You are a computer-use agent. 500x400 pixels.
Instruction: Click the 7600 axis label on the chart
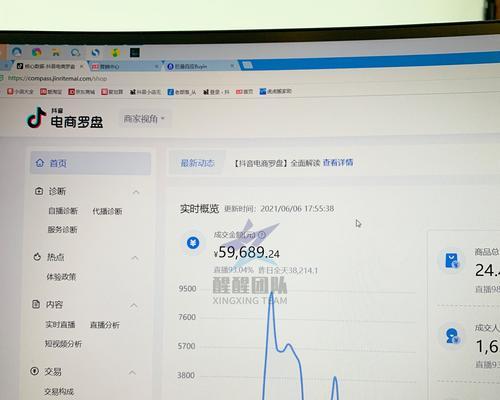pyautogui.click(x=187, y=317)
